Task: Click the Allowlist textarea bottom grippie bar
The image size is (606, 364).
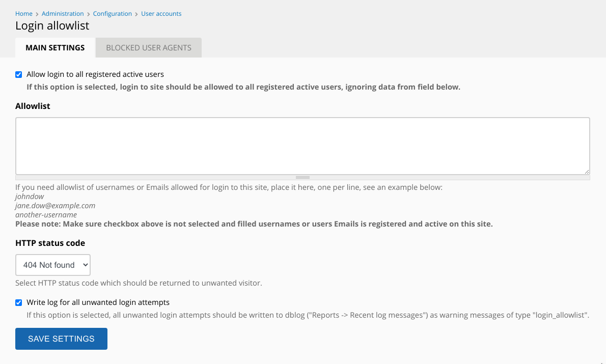Action: 302,177
